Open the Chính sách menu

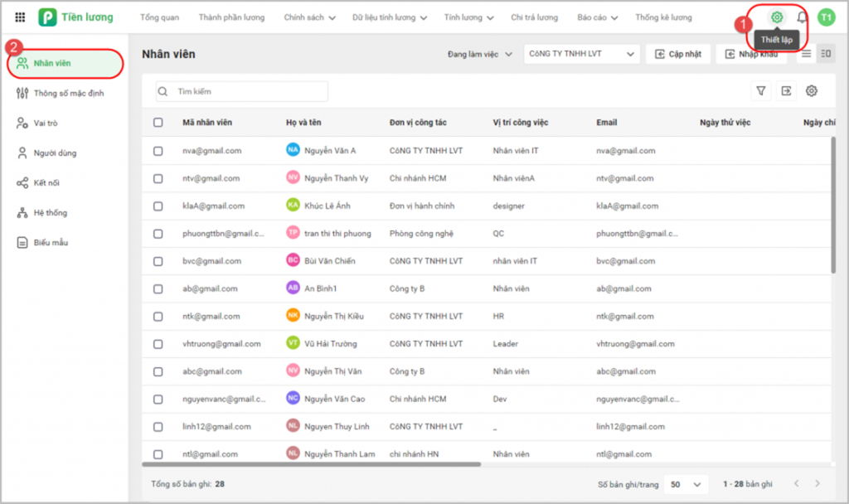coord(309,17)
